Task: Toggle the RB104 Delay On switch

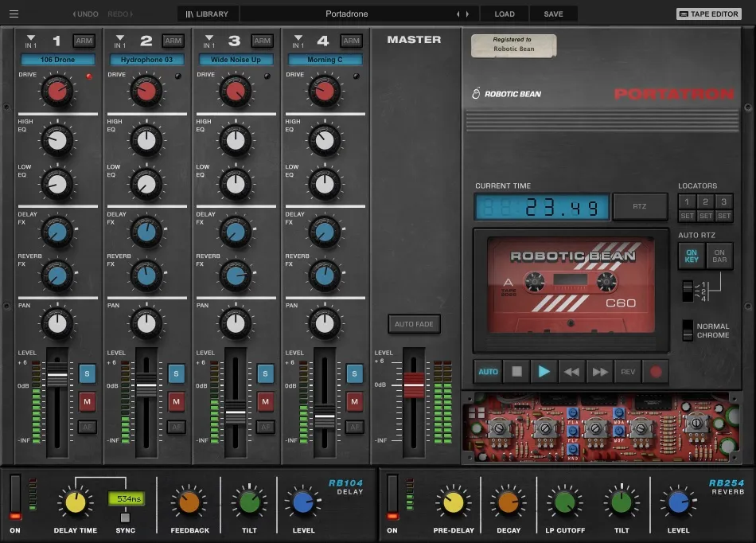Action: point(15,498)
